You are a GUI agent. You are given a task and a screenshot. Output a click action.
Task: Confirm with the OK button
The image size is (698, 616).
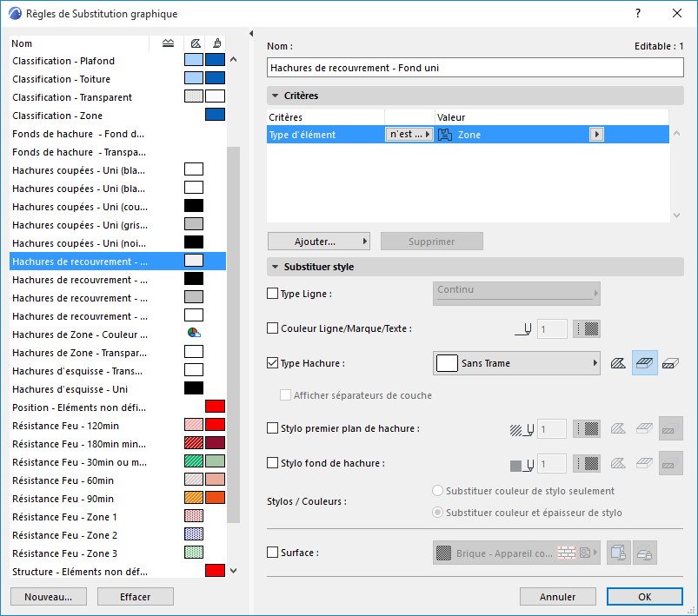645,596
